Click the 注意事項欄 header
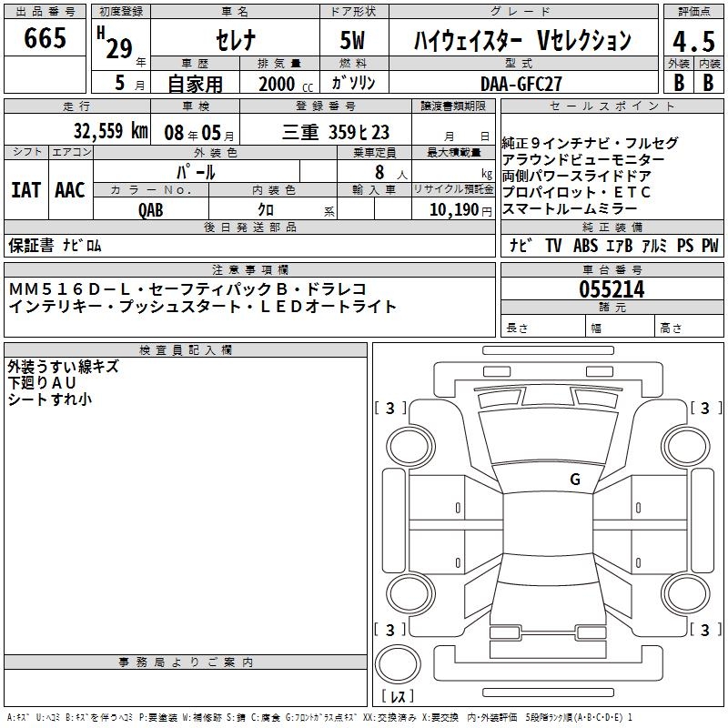Screen dimensions: 728x728 pyautogui.click(x=249, y=269)
